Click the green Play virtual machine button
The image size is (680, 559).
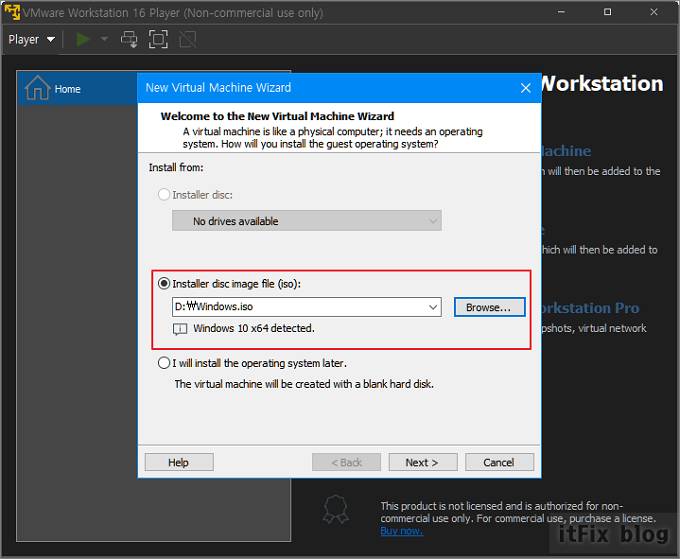[82, 39]
